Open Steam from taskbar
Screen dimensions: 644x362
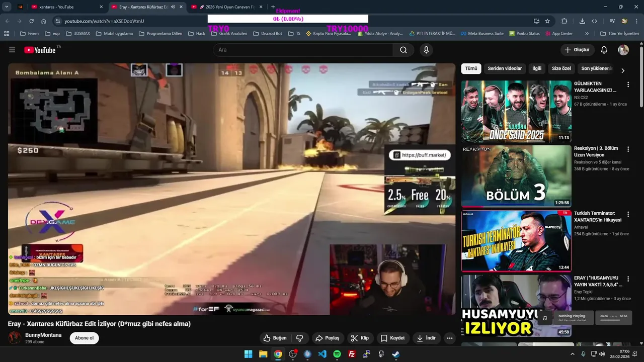click(396, 354)
